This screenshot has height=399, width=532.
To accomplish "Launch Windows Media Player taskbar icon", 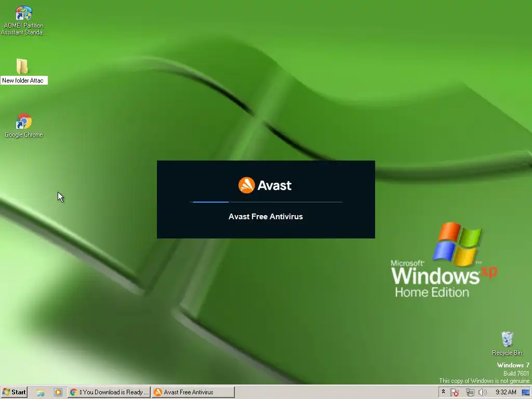I will [58, 393].
